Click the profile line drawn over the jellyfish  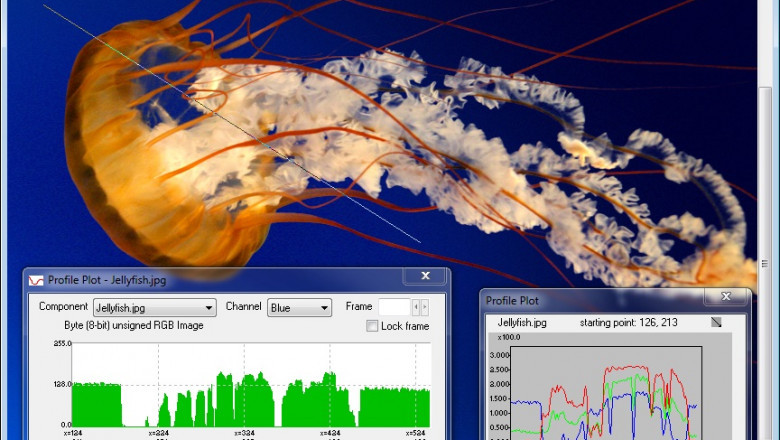click(x=232, y=124)
